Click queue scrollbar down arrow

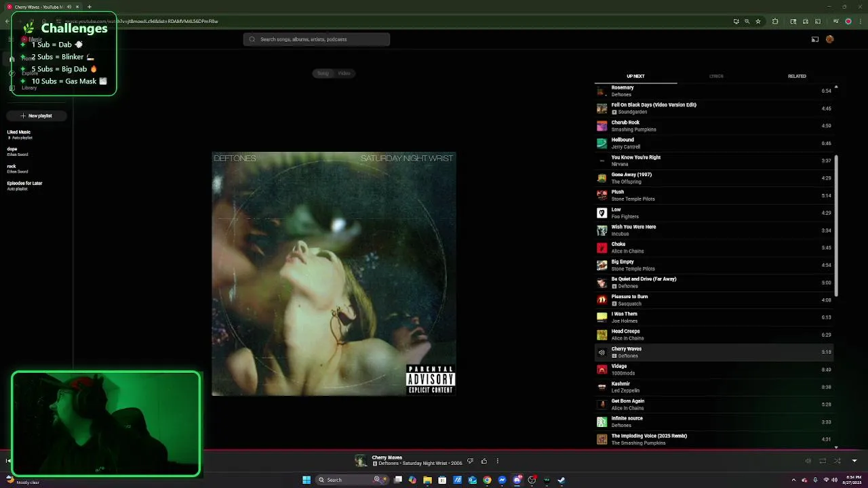click(835, 447)
